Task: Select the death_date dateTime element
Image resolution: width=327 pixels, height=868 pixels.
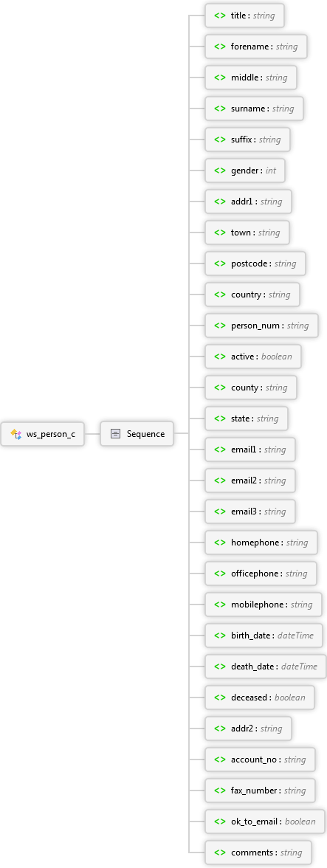Action: pyautogui.click(x=266, y=666)
